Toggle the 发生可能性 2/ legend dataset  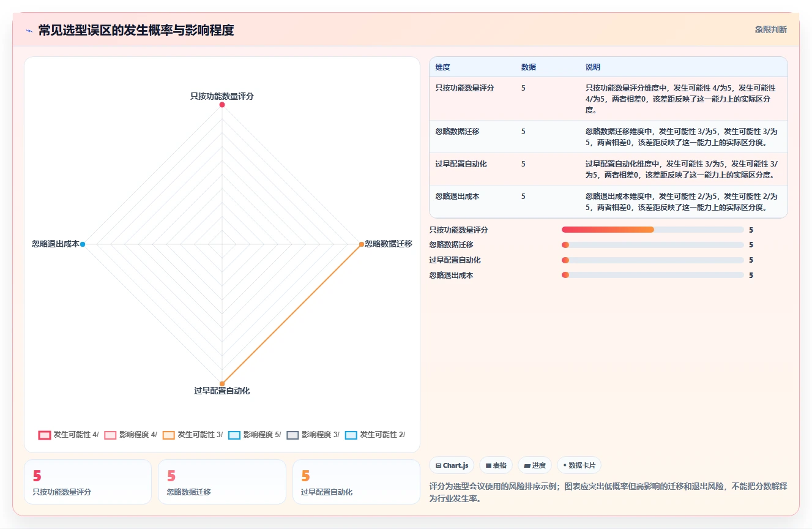[375, 435]
